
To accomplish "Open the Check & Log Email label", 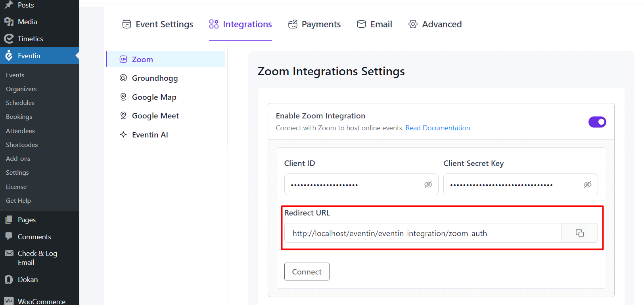I will pyautogui.click(x=37, y=258).
